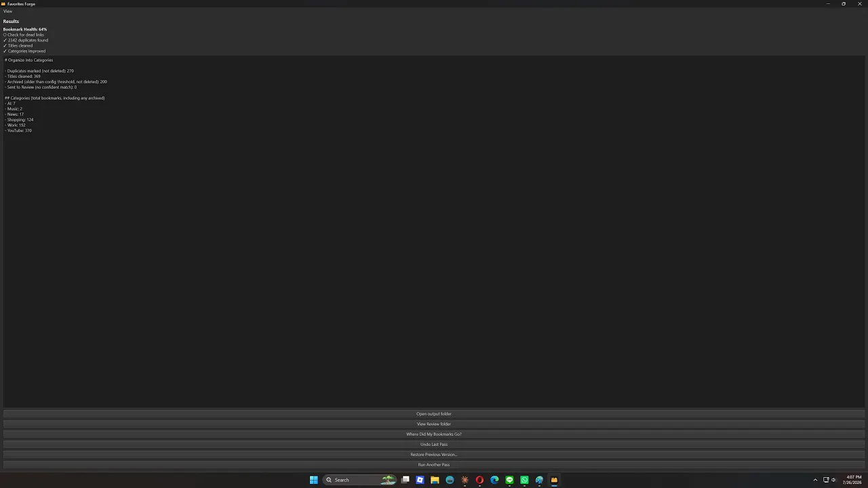Click the View Review folder button
The height and width of the screenshot is (488, 868).
point(434,424)
